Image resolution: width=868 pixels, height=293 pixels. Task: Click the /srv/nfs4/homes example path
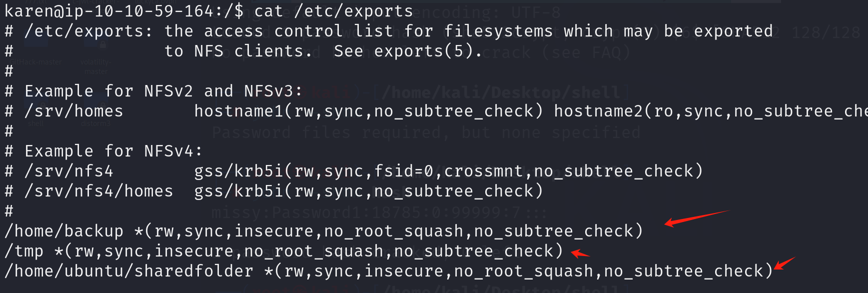[x=99, y=191]
